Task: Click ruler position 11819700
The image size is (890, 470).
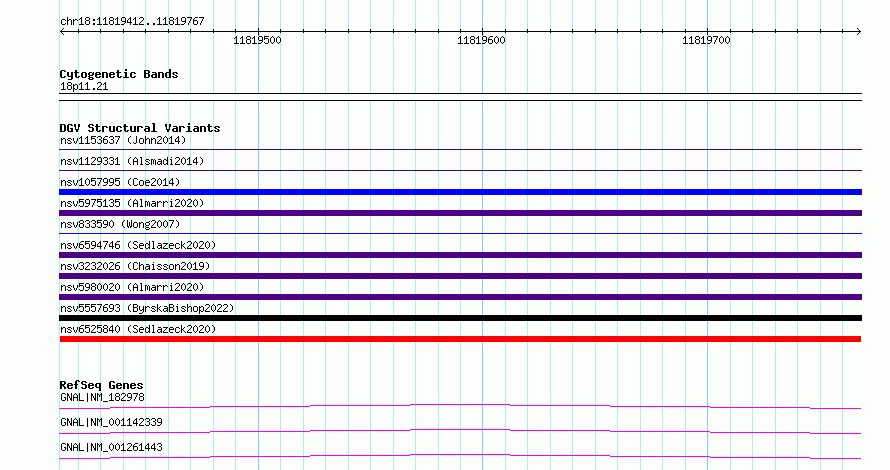Action: click(x=706, y=40)
